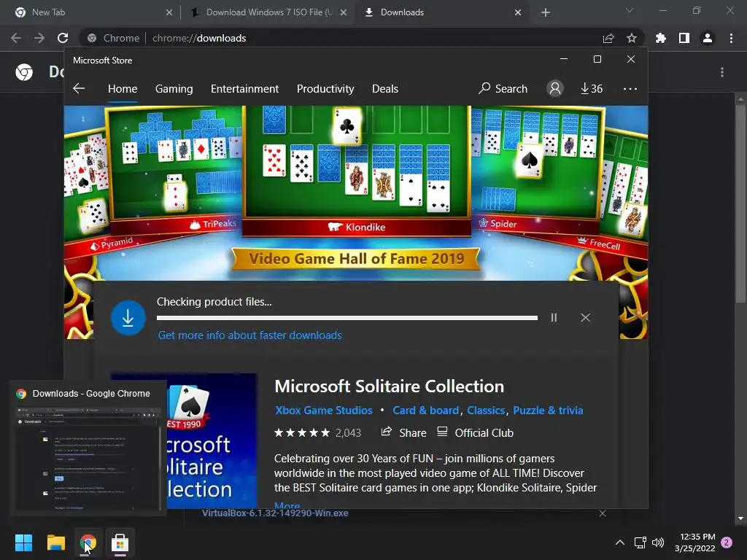Open the Xbox Game Studios publisher link
The width and height of the screenshot is (747, 560).
click(x=324, y=410)
